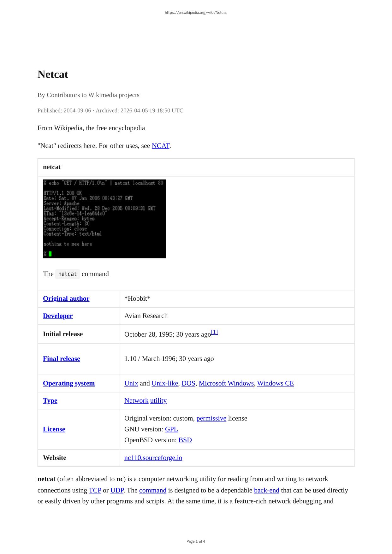Open the Original author link
Viewport: 392px width, 554px height.
[66, 298]
